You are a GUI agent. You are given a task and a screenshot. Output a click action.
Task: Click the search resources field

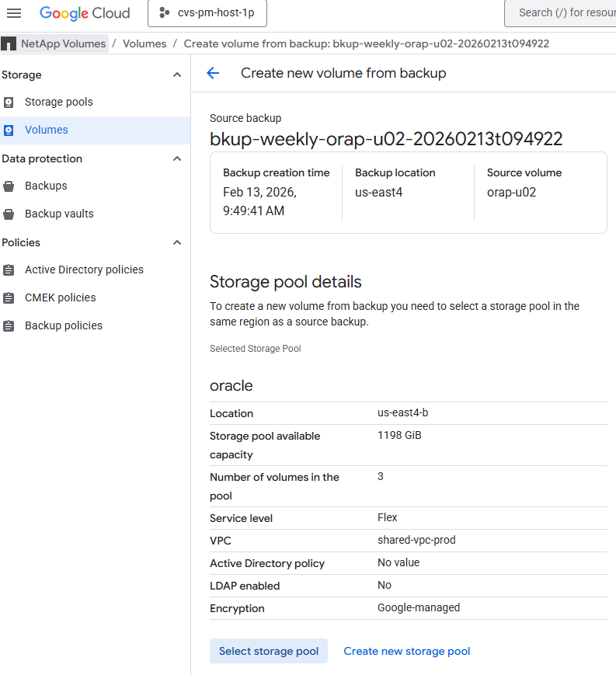pos(561,13)
